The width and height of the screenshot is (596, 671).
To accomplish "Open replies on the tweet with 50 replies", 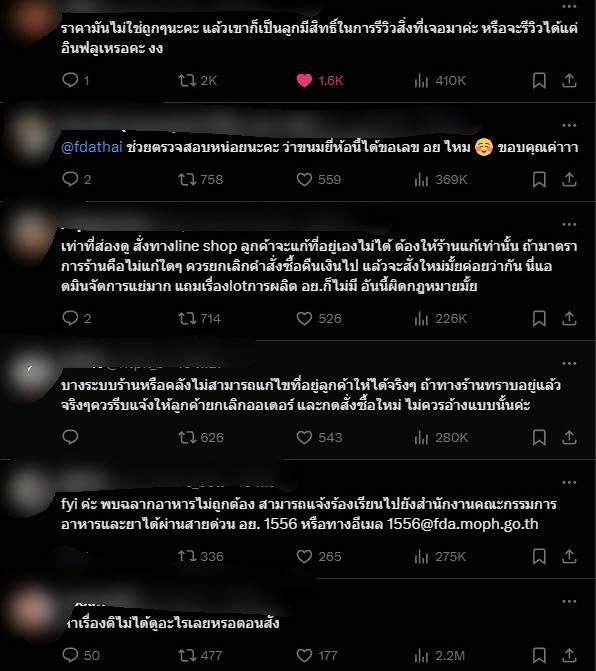I will point(70,655).
